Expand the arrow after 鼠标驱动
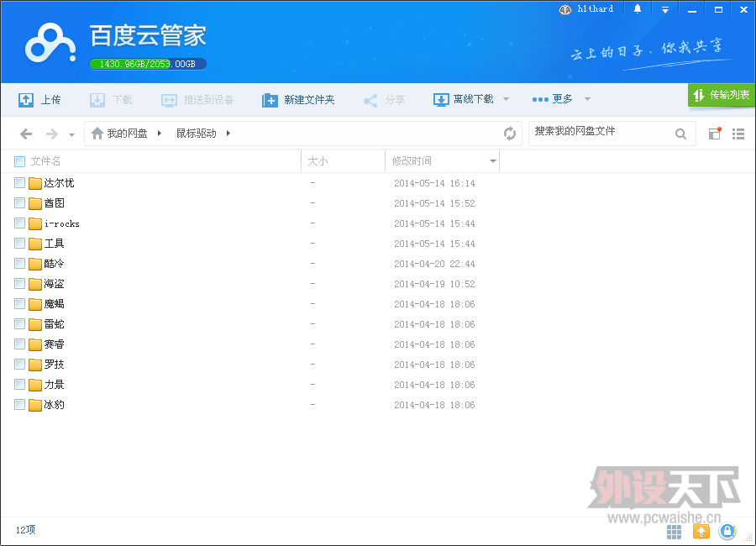The image size is (756, 546). tap(228, 133)
